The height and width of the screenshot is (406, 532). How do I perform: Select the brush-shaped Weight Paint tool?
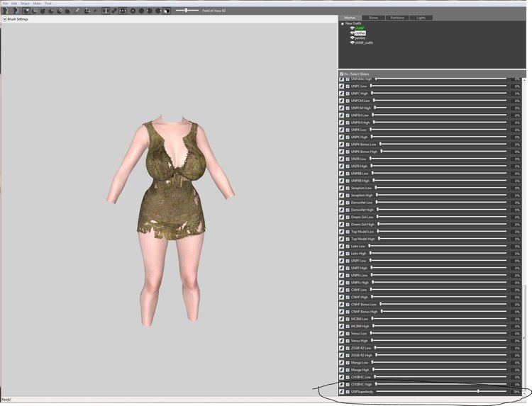click(77, 11)
